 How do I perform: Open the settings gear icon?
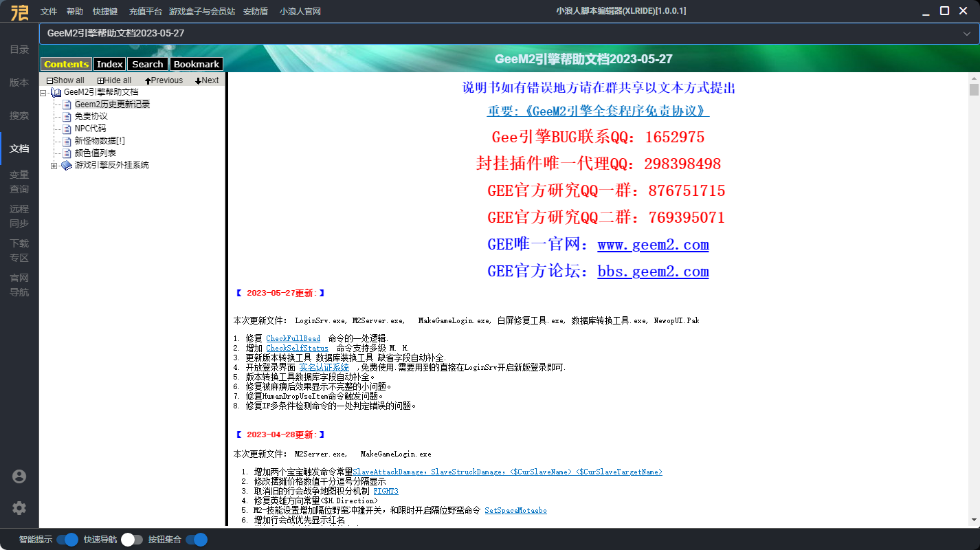click(x=19, y=508)
